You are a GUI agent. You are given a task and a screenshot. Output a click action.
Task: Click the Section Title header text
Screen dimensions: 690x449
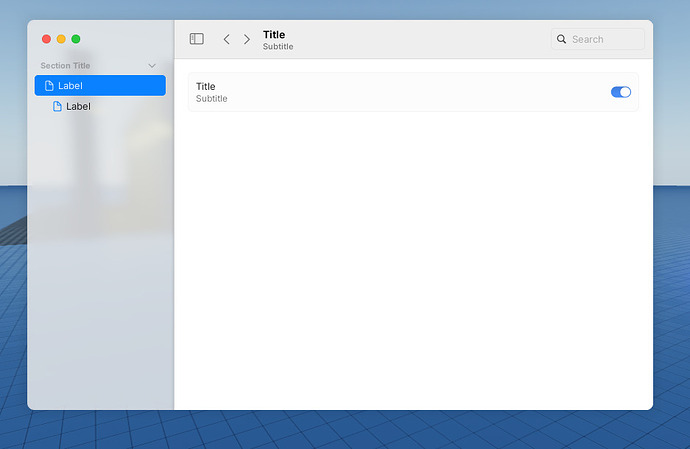(65, 66)
